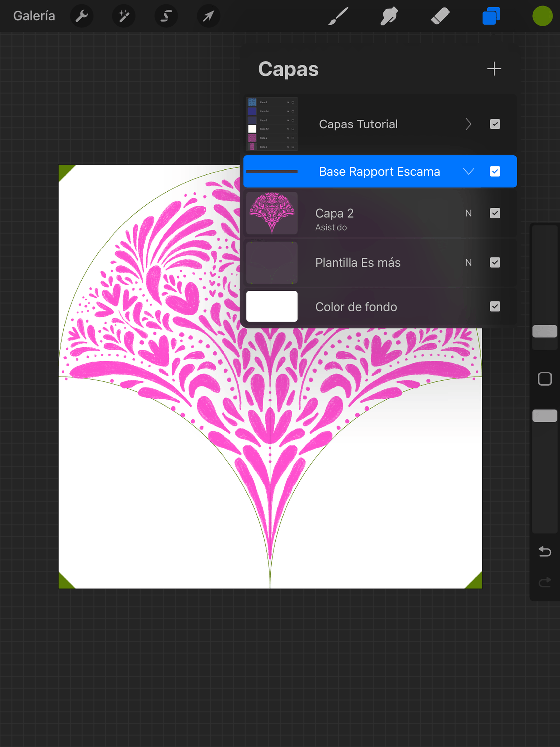
Task: Select the Plantilla Es más thumbnail
Action: coord(272,262)
